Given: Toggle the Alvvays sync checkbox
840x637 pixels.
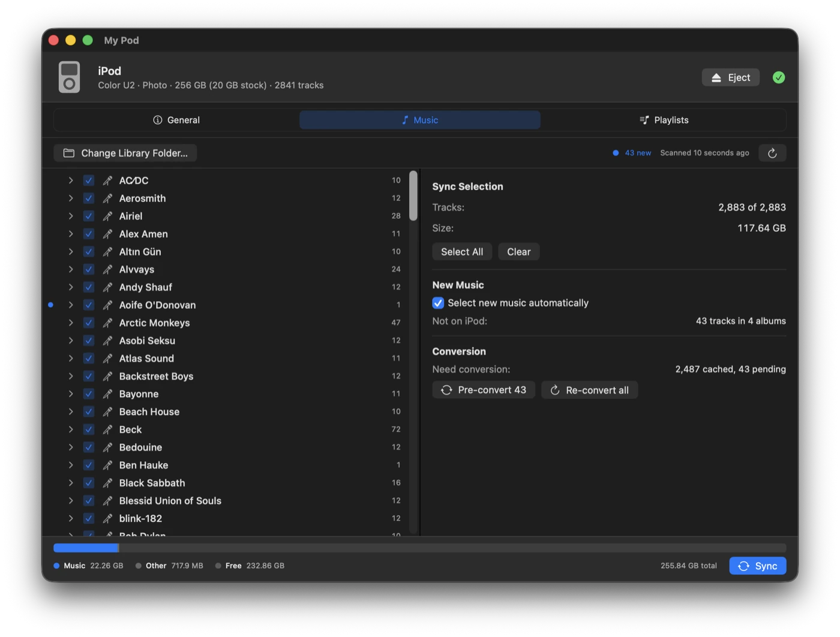Looking at the screenshot, I should click(x=89, y=269).
